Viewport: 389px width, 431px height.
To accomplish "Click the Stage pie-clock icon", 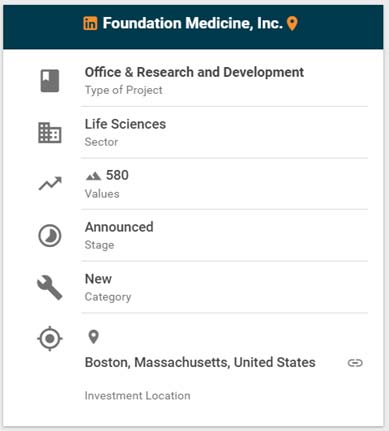I will pyautogui.click(x=50, y=236).
